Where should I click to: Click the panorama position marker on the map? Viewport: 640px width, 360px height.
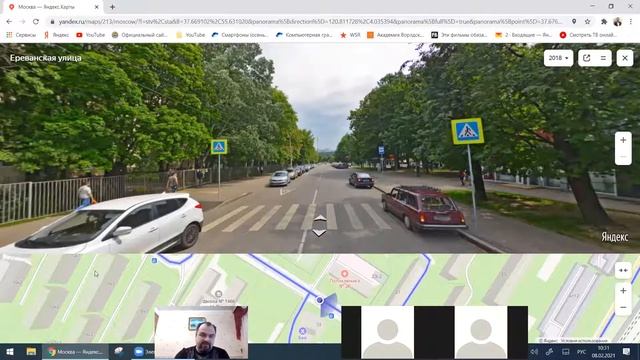tap(320, 300)
